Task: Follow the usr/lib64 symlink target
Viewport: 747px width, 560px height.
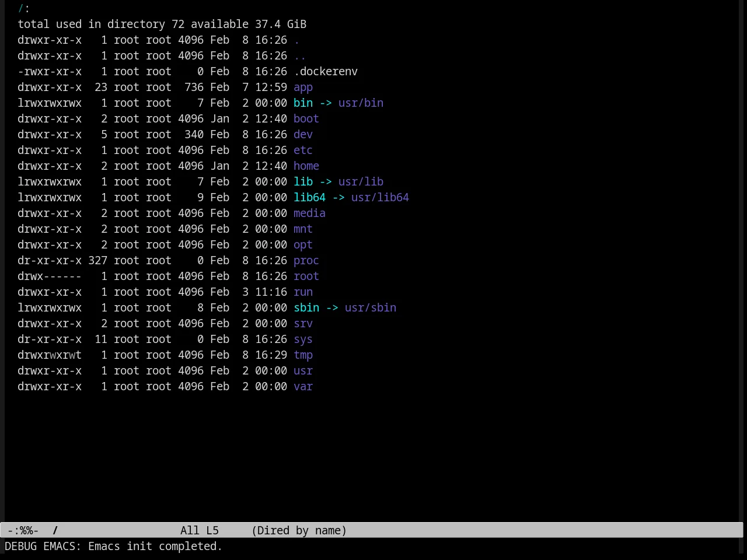Action: [x=380, y=197]
